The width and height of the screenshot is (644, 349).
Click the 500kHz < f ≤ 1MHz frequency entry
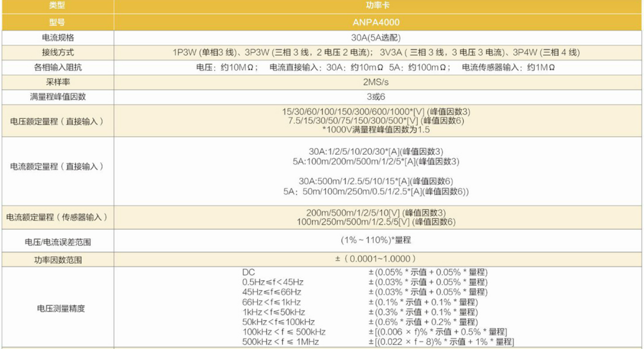pyautogui.click(x=280, y=342)
